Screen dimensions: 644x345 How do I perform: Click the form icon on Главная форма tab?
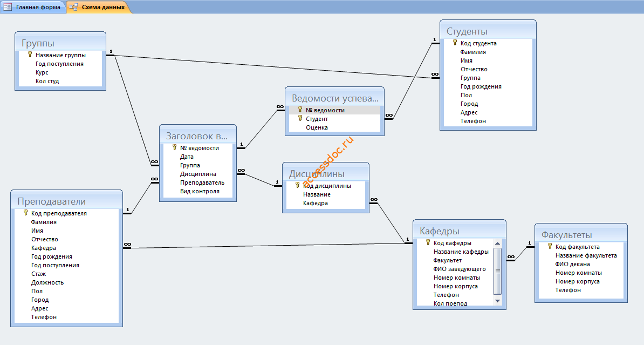pyautogui.click(x=8, y=7)
